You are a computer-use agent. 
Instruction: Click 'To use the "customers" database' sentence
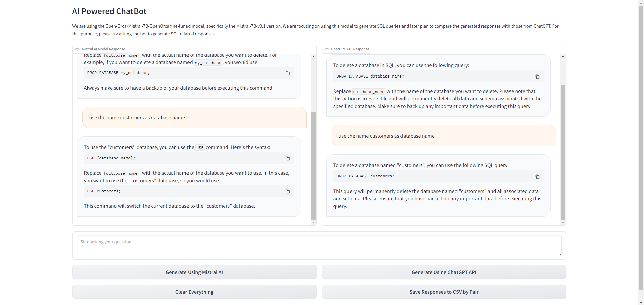tap(177, 147)
